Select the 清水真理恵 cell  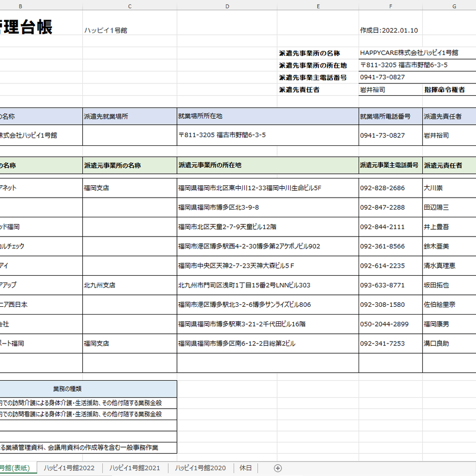pyautogui.click(x=449, y=265)
